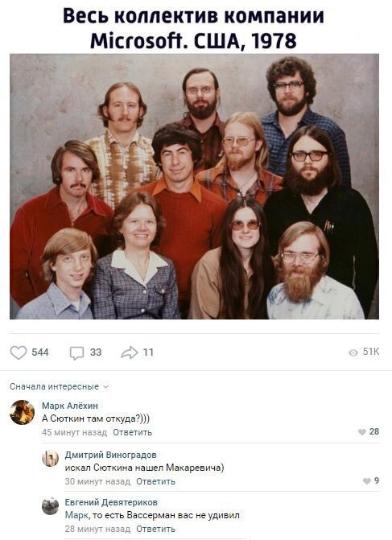This screenshot has width=392, height=540.
Task: Reply to Евгений Девятериков's comment
Action: coord(155,529)
